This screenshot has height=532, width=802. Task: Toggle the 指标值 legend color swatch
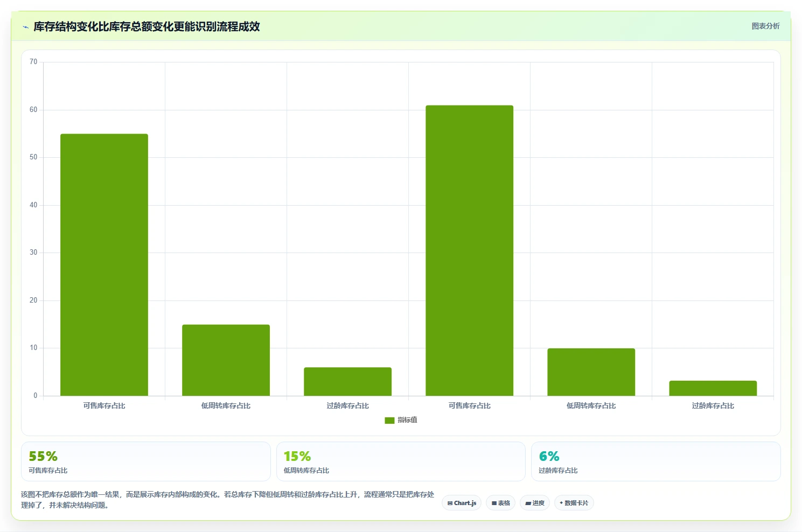pos(389,421)
